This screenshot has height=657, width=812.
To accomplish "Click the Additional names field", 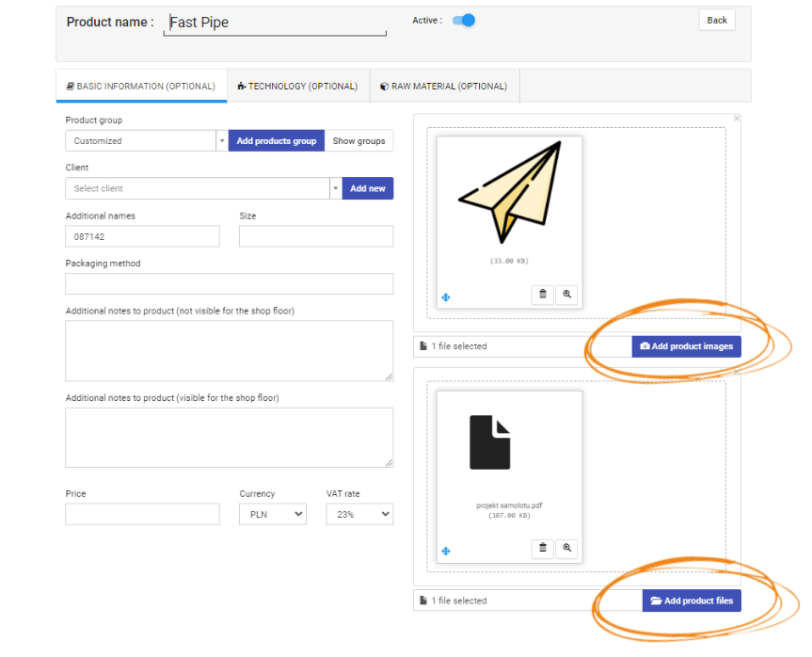I will coord(142,236).
